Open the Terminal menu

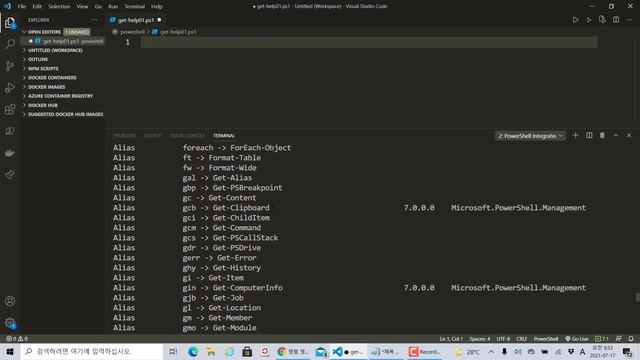click(135, 7)
